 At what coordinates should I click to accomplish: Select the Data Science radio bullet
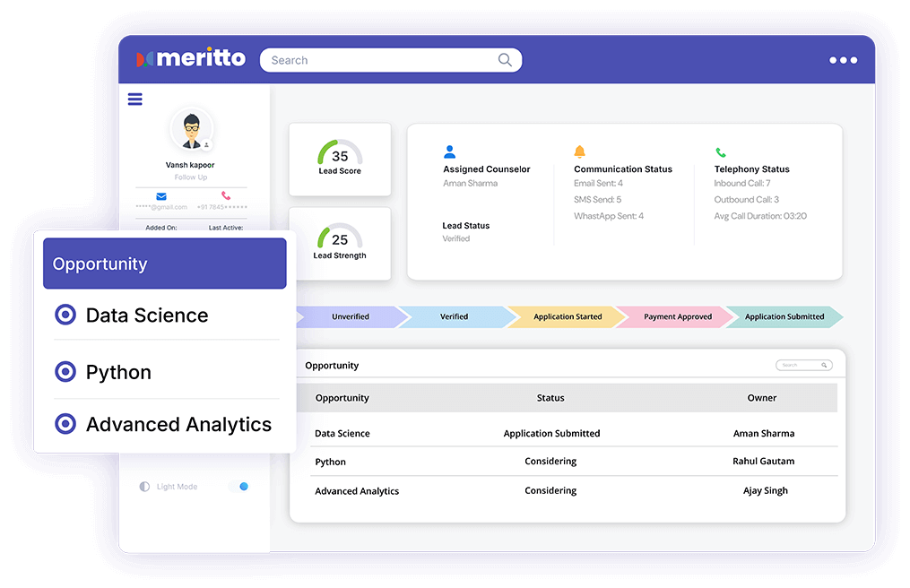(65, 315)
